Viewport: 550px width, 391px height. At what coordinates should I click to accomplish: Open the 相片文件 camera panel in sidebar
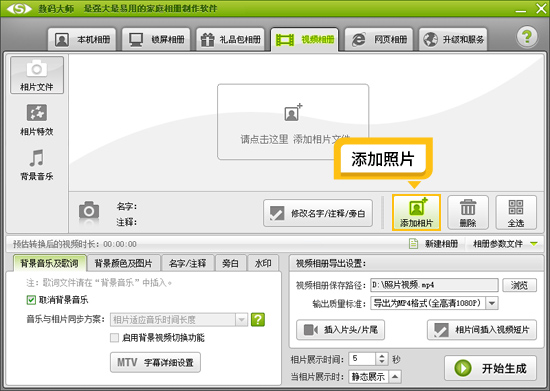37,75
